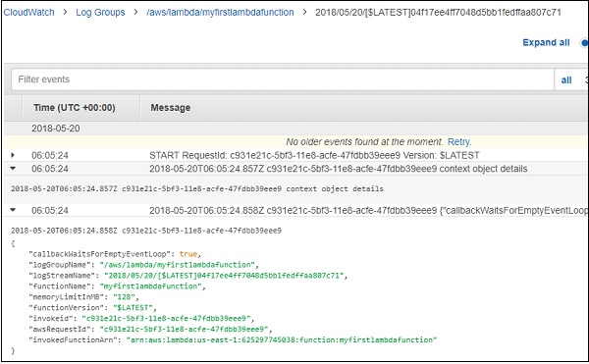589x364 pixels.
Task: Click the Expand all option
Action: pyautogui.click(x=546, y=42)
